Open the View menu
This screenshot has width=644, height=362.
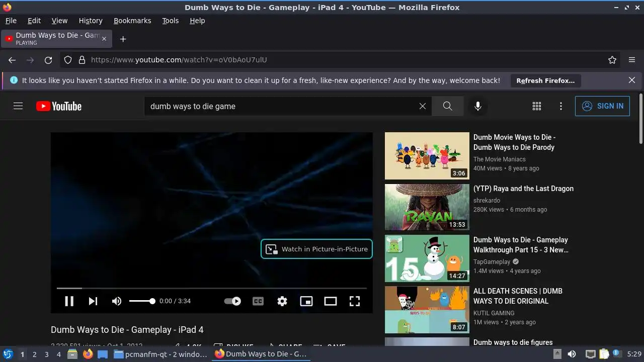(59, 21)
